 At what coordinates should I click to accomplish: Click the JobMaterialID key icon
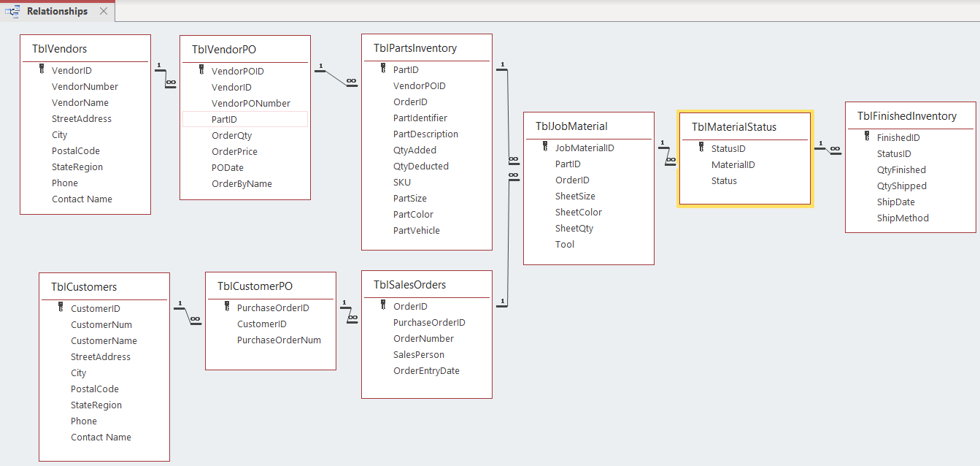pyautogui.click(x=545, y=148)
